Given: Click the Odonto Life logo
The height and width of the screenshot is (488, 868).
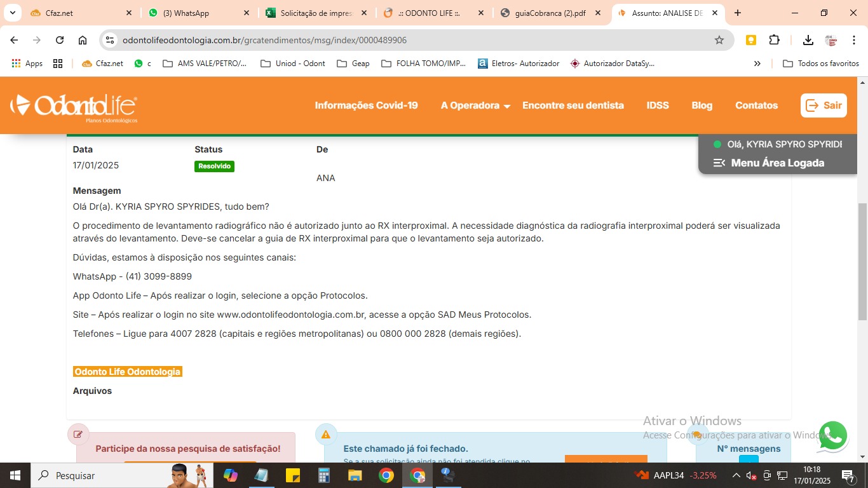Looking at the screenshot, I should click(74, 107).
